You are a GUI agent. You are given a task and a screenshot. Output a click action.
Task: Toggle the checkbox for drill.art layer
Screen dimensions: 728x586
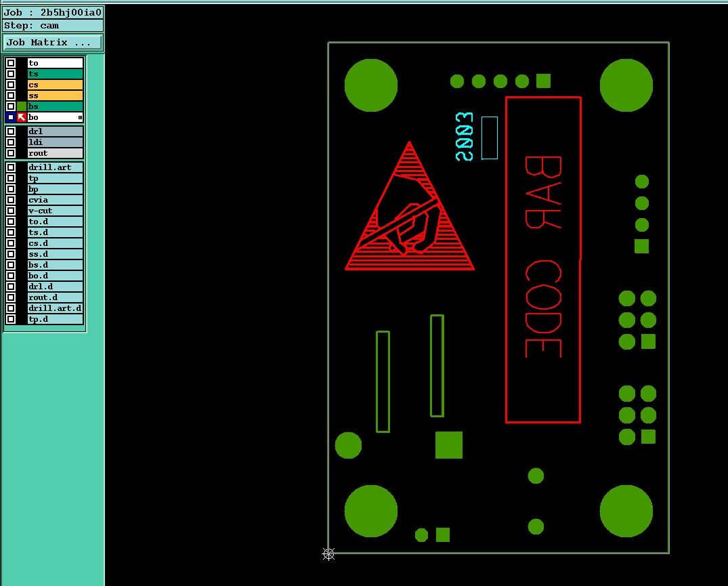tap(11, 167)
